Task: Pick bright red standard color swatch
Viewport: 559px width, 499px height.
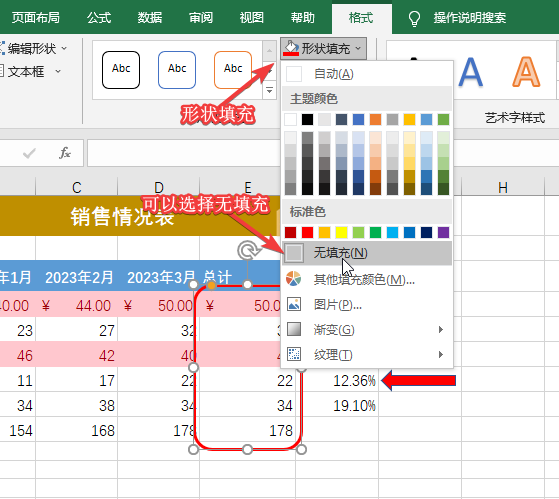Action: click(x=307, y=232)
